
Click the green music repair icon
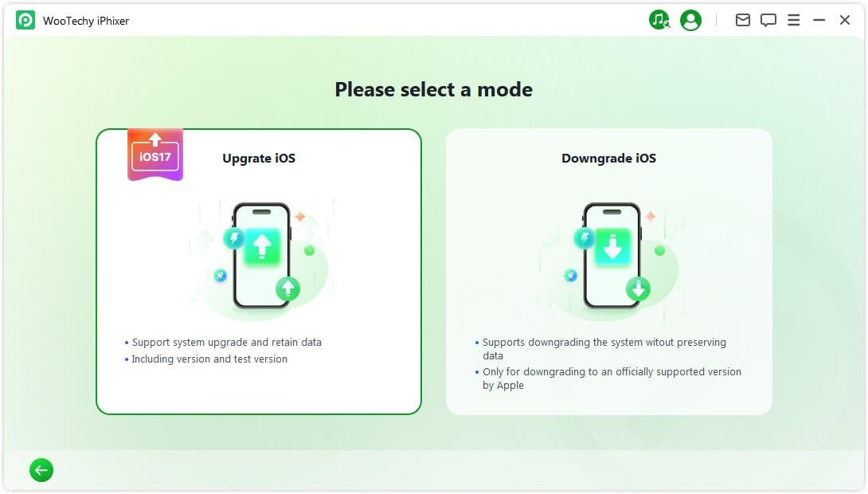[659, 21]
